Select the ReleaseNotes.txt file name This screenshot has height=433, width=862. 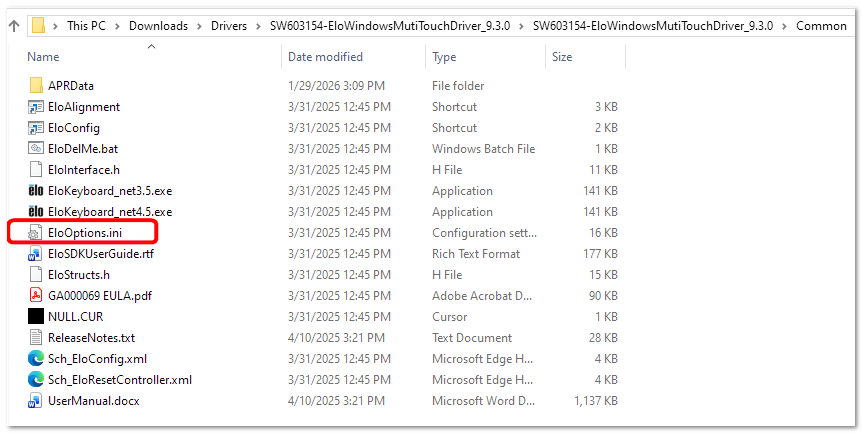91,337
